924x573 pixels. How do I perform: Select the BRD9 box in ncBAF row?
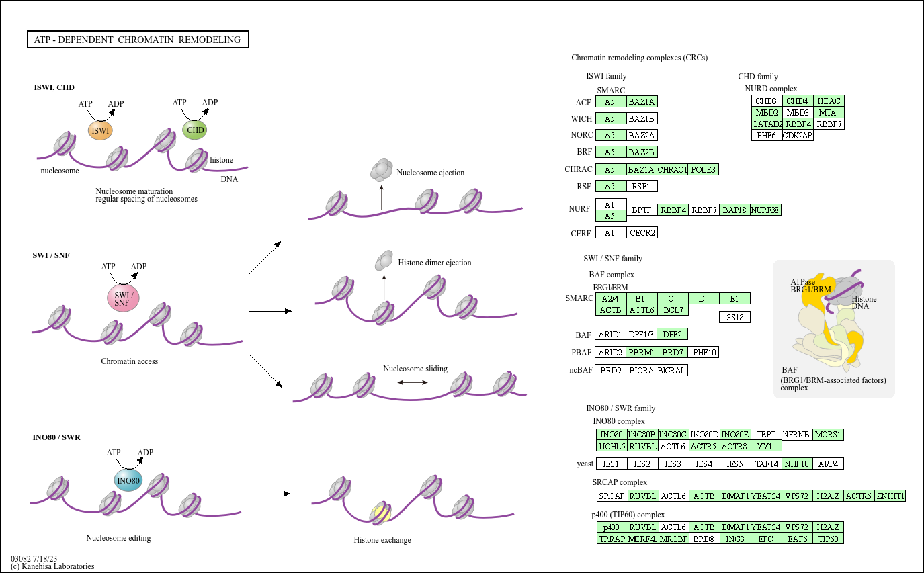pyautogui.click(x=611, y=370)
